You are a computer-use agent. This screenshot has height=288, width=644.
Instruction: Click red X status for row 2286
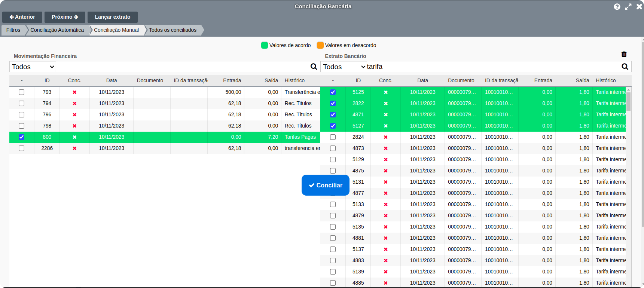[x=74, y=148]
